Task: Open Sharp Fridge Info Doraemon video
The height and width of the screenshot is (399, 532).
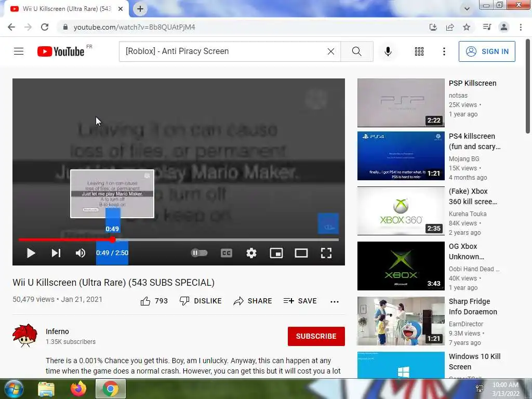Action: [x=401, y=321]
